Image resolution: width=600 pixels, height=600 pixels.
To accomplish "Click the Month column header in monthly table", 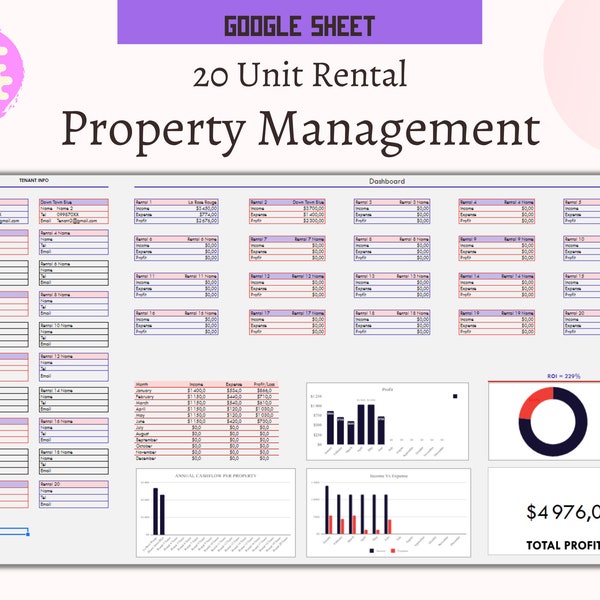I will 142,384.
